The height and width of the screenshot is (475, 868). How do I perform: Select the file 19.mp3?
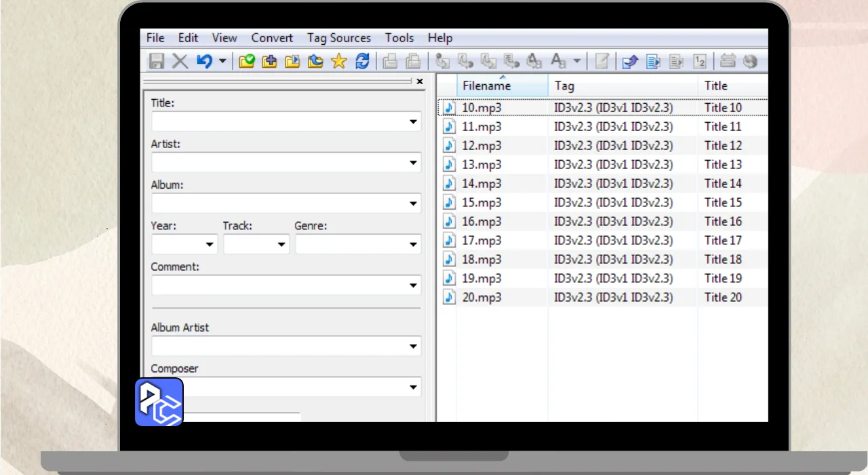(481, 278)
